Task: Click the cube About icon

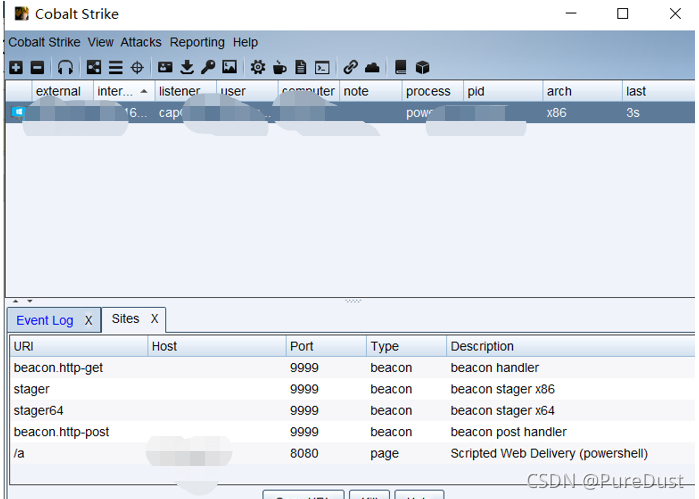Action: point(422,67)
